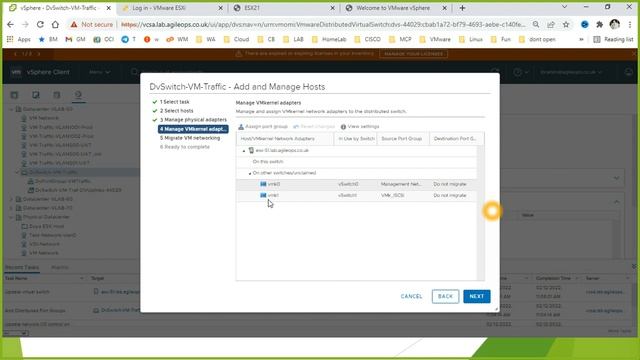The height and width of the screenshot is (360, 640).
Task: Collapse On other switches/unclaimed group
Action: [250, 173]
